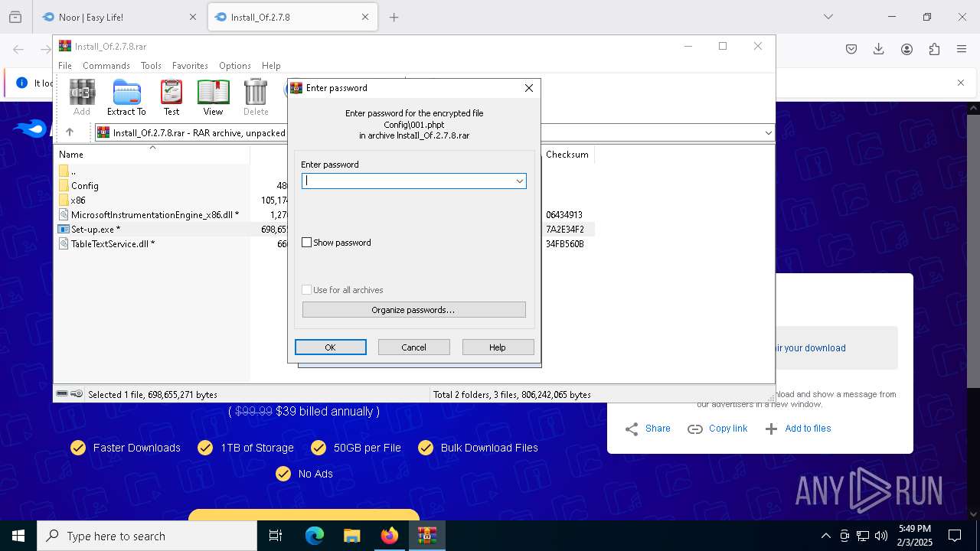980x551 pixels.
Task: Open a new browser tab
Action: click(x=394, y=17)
